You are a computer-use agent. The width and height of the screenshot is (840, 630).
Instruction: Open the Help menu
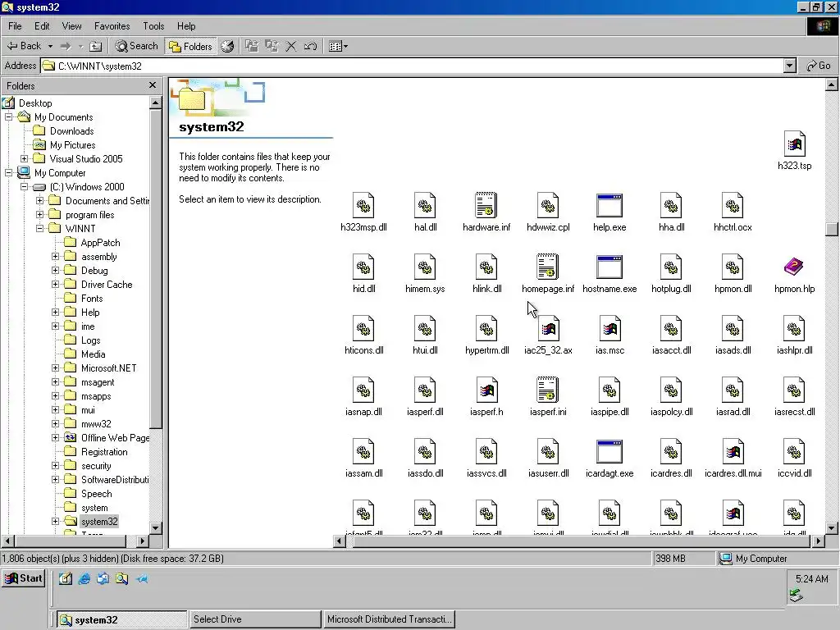186,25
